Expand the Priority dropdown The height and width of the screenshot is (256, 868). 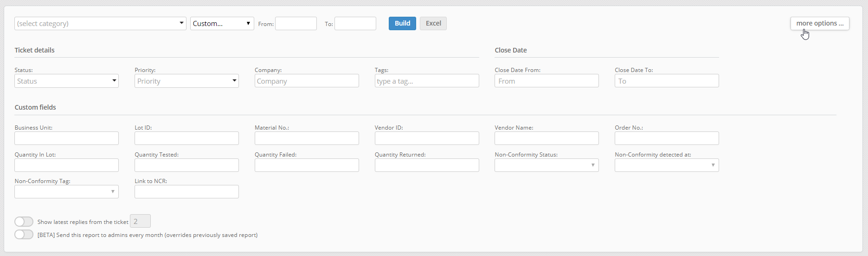[x=186, y=81]
